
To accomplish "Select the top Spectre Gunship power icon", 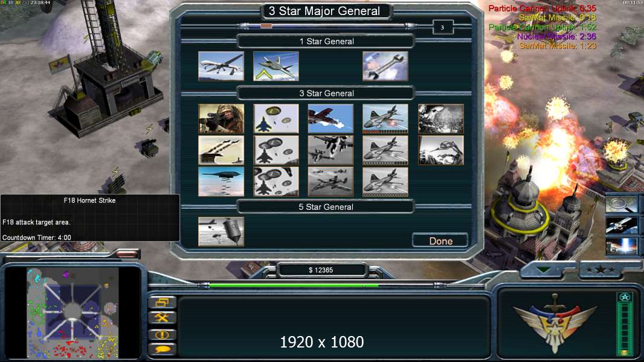I will tap(385, 118).
